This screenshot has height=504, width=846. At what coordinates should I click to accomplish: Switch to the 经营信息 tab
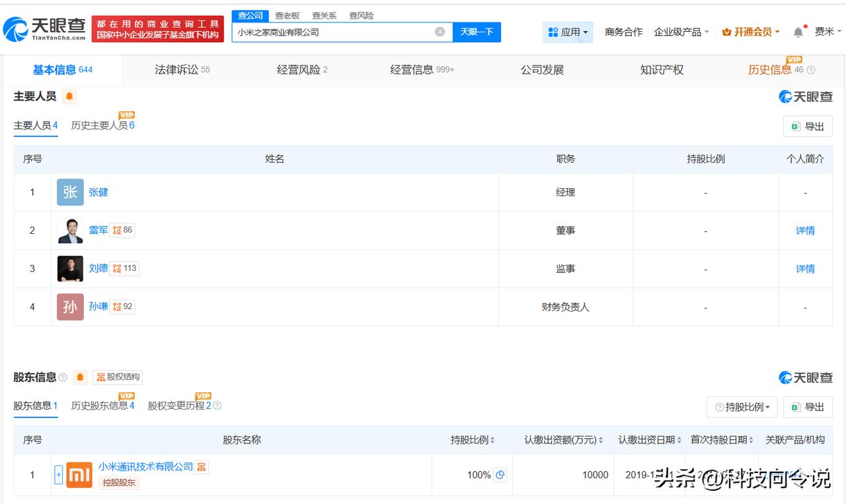click(x=422, y=70)
